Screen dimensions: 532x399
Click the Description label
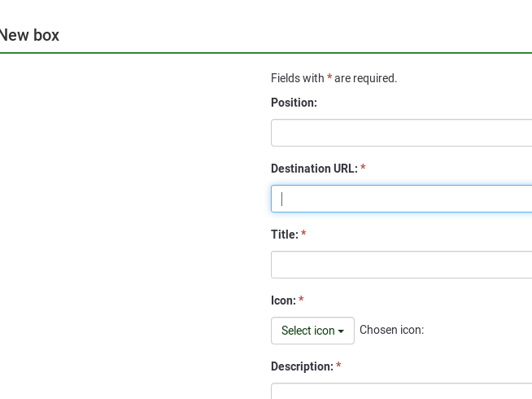click(301, 366)
